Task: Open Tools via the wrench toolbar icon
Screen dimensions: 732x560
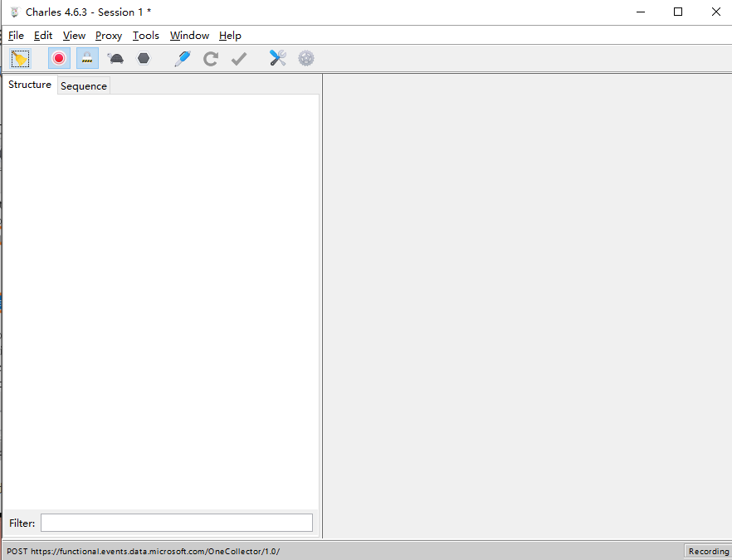Action: pos(278,58)
